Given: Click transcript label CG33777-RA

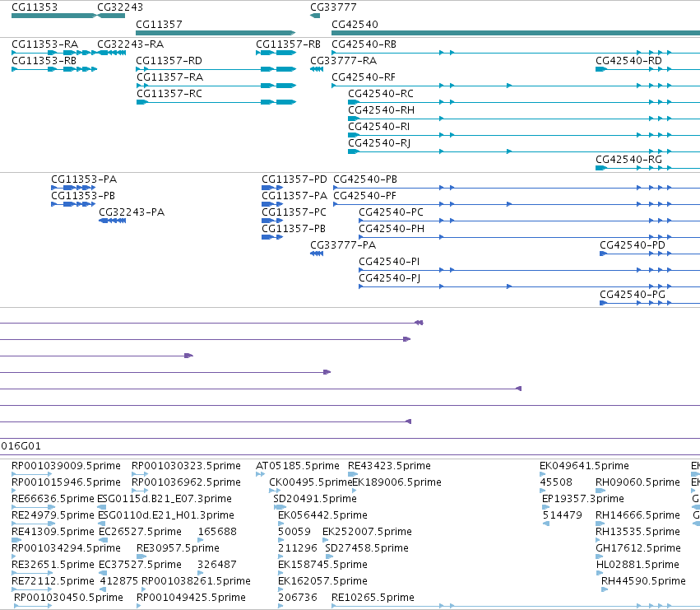Looking at the screenshot, I should pos(343,61).
